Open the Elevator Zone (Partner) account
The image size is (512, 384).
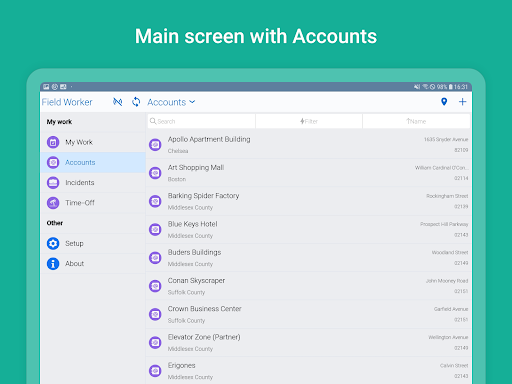[309, 342]
